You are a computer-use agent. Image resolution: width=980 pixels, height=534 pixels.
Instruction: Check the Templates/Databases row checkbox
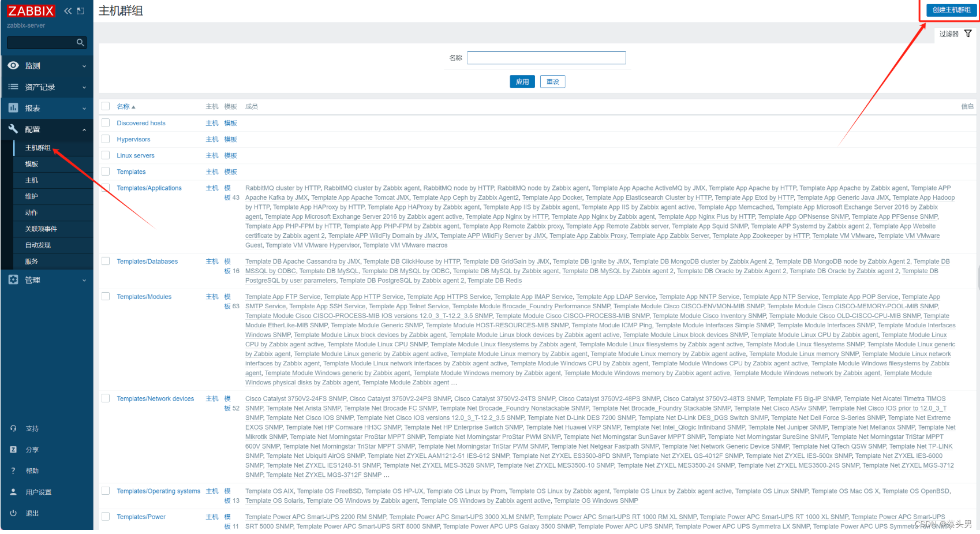point(106,261)
